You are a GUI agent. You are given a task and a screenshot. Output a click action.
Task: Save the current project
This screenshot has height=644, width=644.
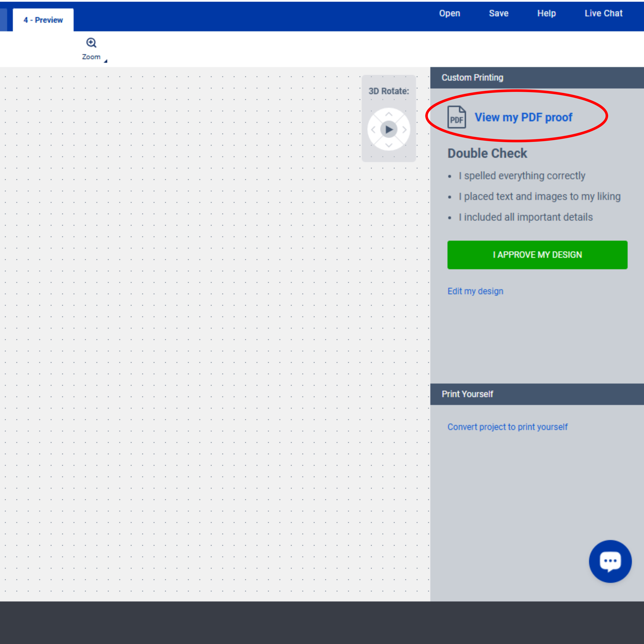click(499, 13)
